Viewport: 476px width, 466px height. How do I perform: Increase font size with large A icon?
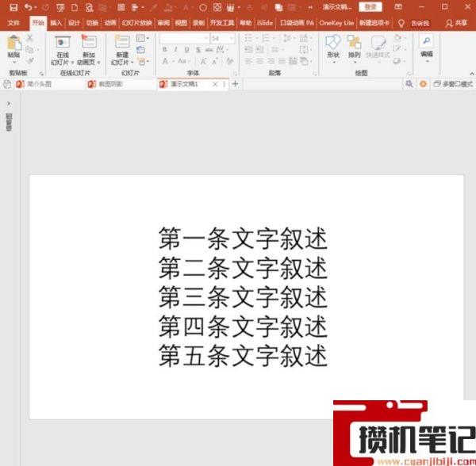203,62
